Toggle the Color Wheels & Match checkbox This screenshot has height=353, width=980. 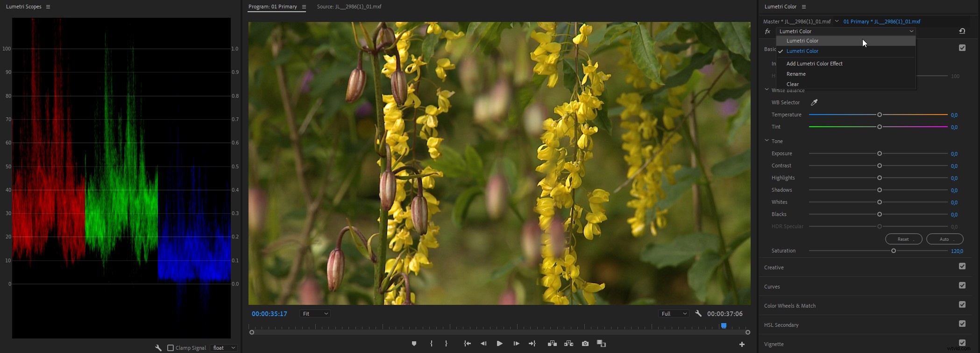pyautogui.click(x=962, y=304)
